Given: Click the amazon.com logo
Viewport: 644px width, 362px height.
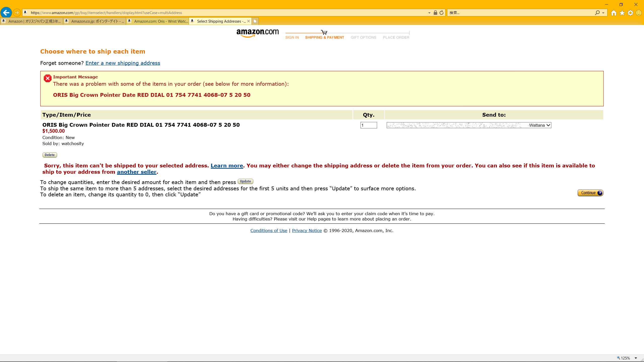Looking at the screenshot, I should [257, 33].
